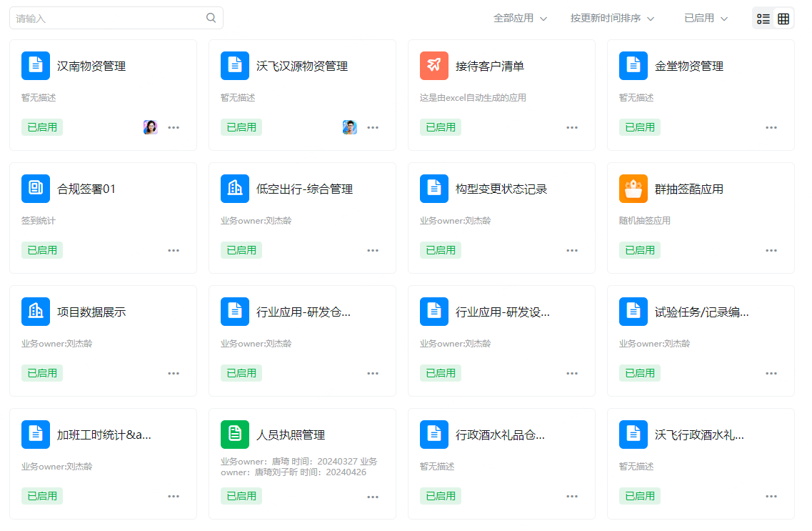Open 金堂物资管理 app icon
The height and width of the screenshot is (531, 812).
tap(633, 66)
